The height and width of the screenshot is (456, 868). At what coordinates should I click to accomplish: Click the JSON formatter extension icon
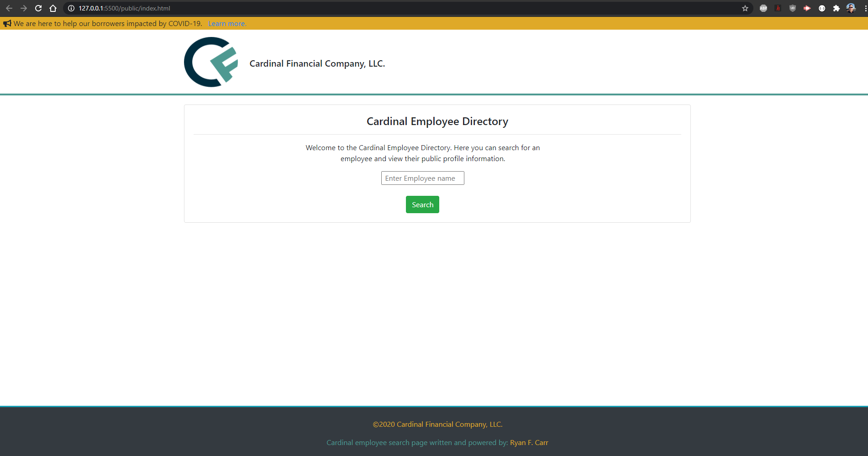822,8
